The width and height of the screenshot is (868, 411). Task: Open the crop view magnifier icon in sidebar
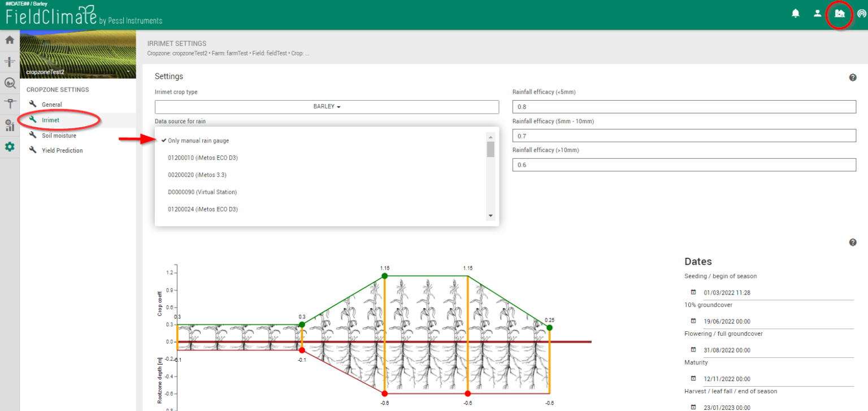click(10, 83)
